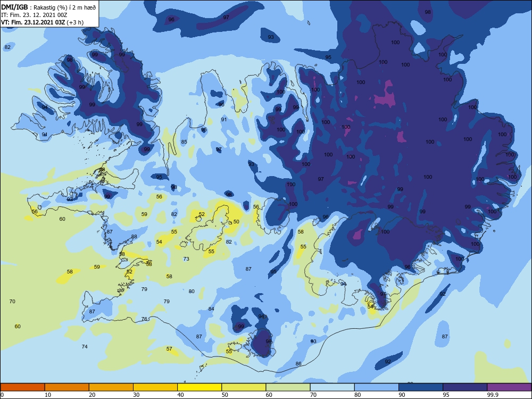Image resolution: width=532 pixels, height=399 pixels.
Task: Select the '40' legend tick label
Action: click(180, 395)
